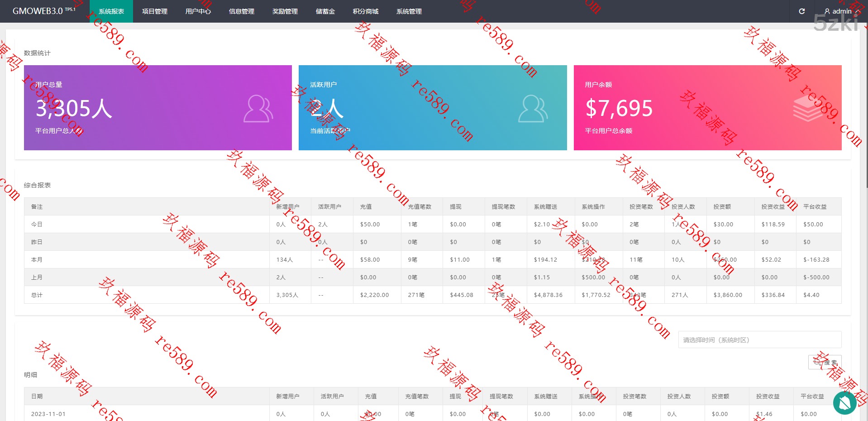Image resolution: width=868 pixels, height=421 pixels.
Task: Expand the 系统管理 menu
Action: pyautogui.click(x=409, y=11)
